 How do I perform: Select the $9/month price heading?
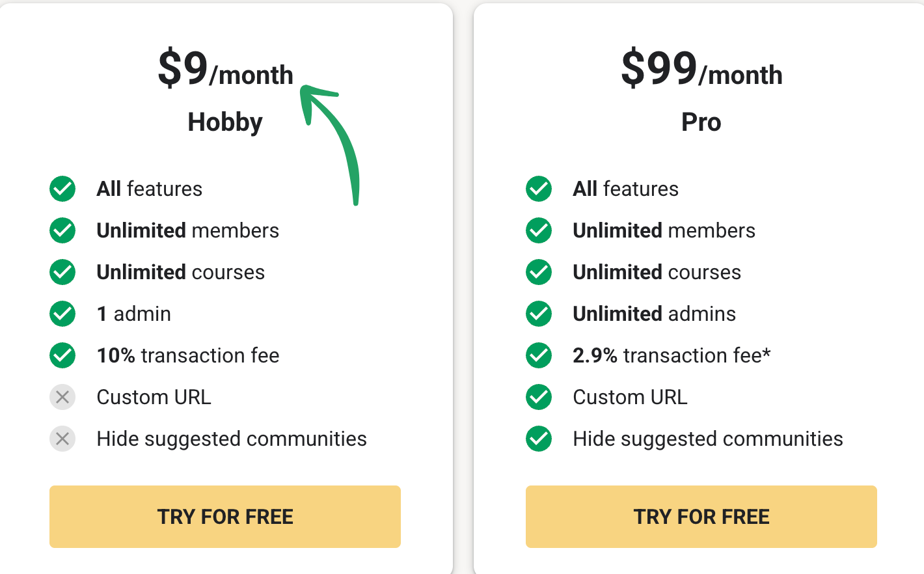click(x=225, y=69)
